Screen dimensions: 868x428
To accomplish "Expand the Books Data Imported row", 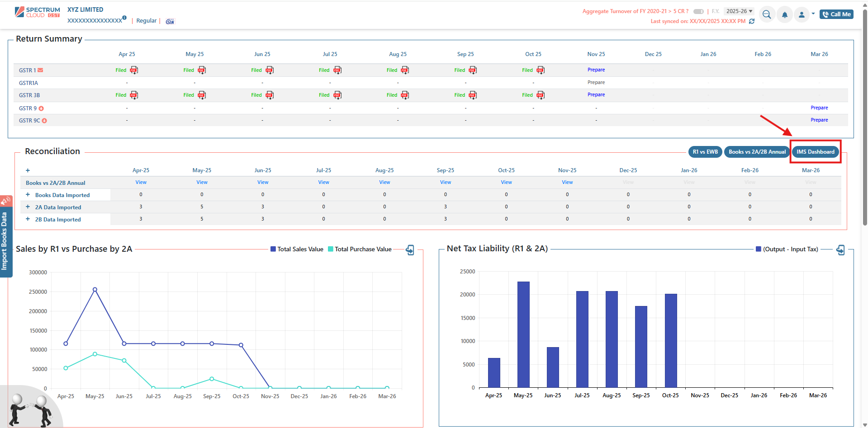I will pos(28,195).
